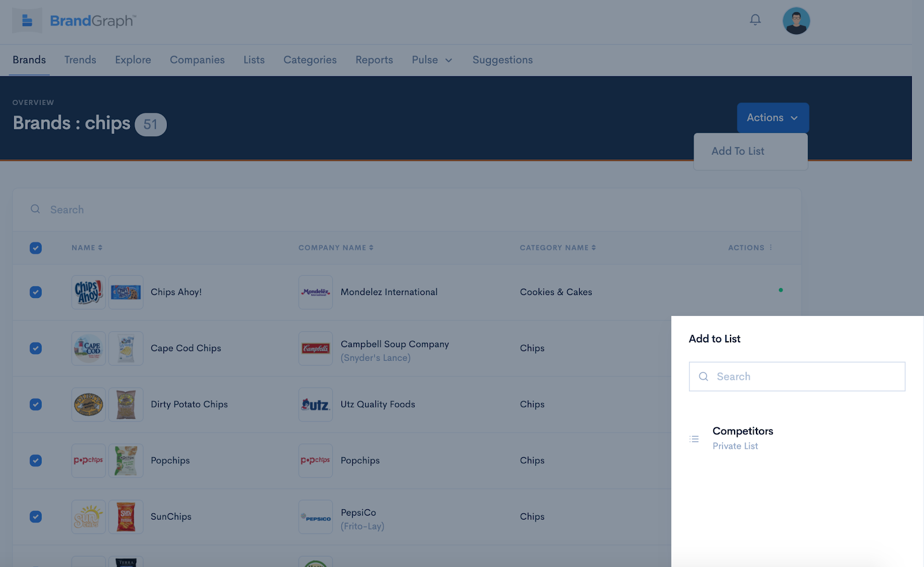924x567 pixels.
Task: Open Utz Quality Foods company link
Action: pyautogui.click(x=378, y=404)
